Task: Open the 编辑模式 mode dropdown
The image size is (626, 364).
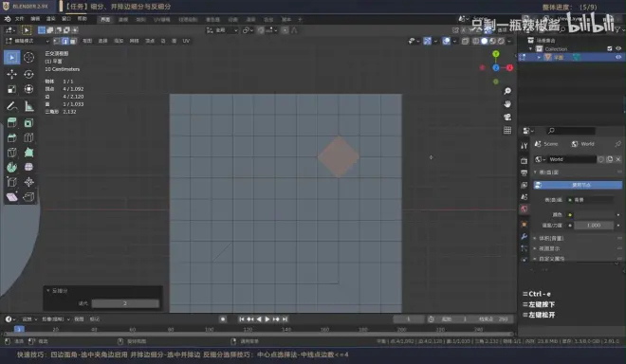Action: (28, 41)
